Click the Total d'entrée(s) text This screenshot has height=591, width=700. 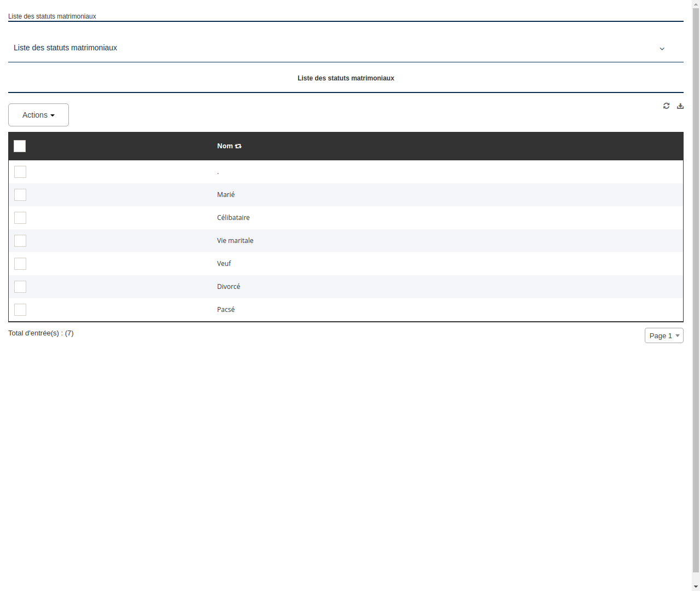pos(41,333)
